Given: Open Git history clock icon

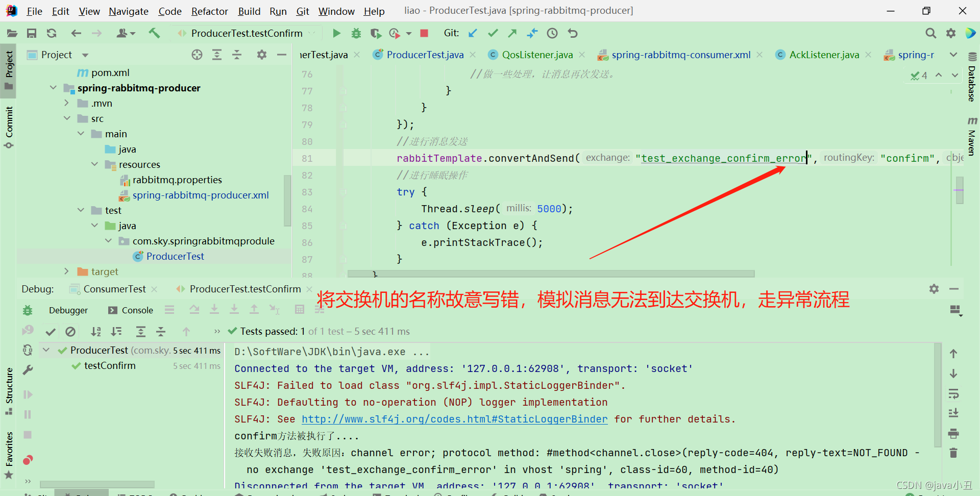Looking at the screenshot, I should click(552, 33).
